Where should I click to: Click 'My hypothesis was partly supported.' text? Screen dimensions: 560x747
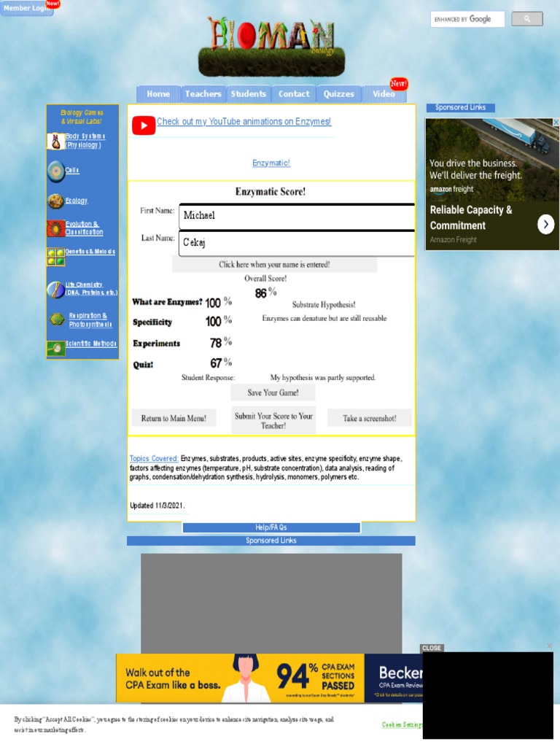(323, 377)
